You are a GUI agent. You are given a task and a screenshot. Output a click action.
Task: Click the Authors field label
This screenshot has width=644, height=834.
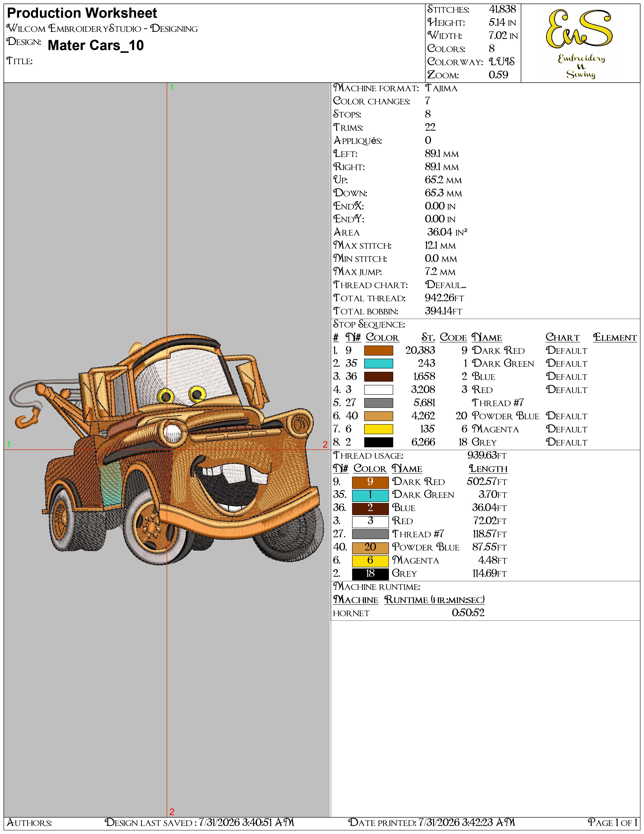[x=29, y=822]
